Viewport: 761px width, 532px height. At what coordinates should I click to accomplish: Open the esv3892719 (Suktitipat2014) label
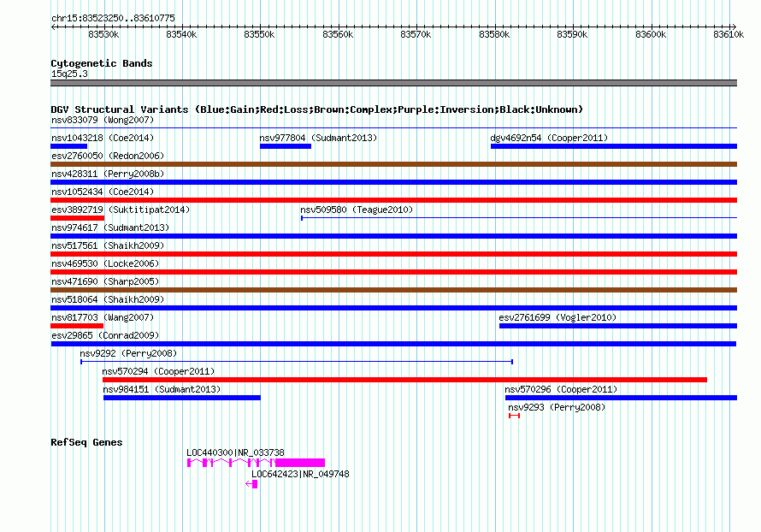pos(121,210)
